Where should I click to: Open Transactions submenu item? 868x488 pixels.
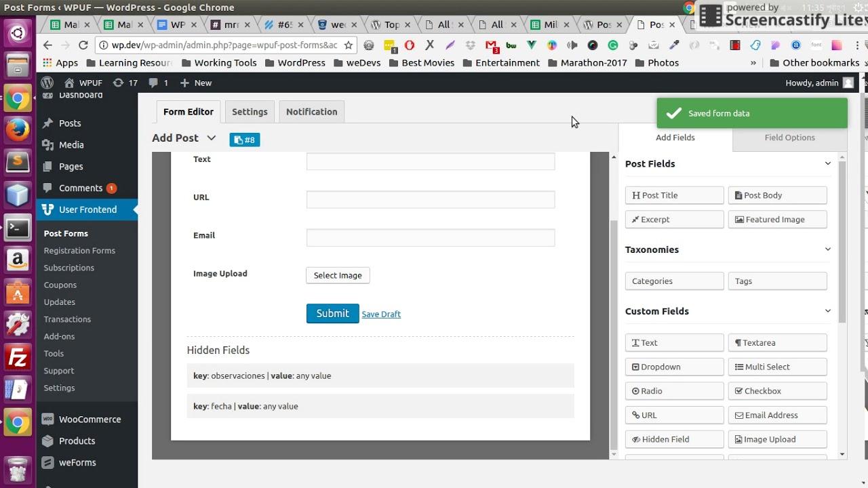point(67,319)
